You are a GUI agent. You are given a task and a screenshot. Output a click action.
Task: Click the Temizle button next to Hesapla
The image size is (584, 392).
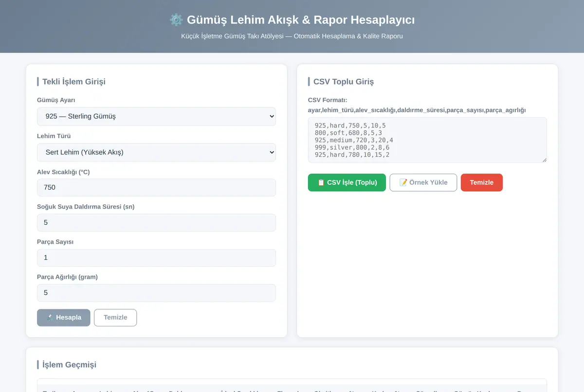115,318
